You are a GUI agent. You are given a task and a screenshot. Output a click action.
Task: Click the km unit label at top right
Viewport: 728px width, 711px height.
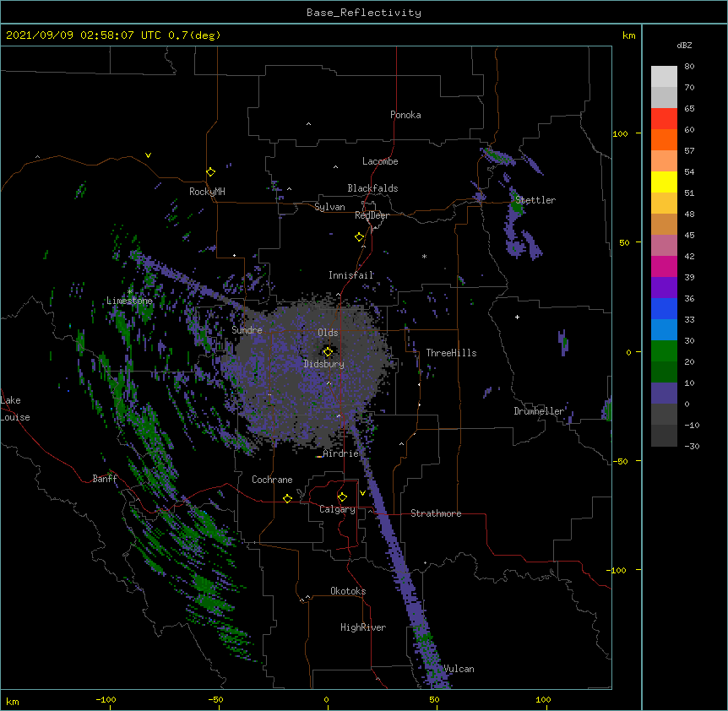click(628, 35)
